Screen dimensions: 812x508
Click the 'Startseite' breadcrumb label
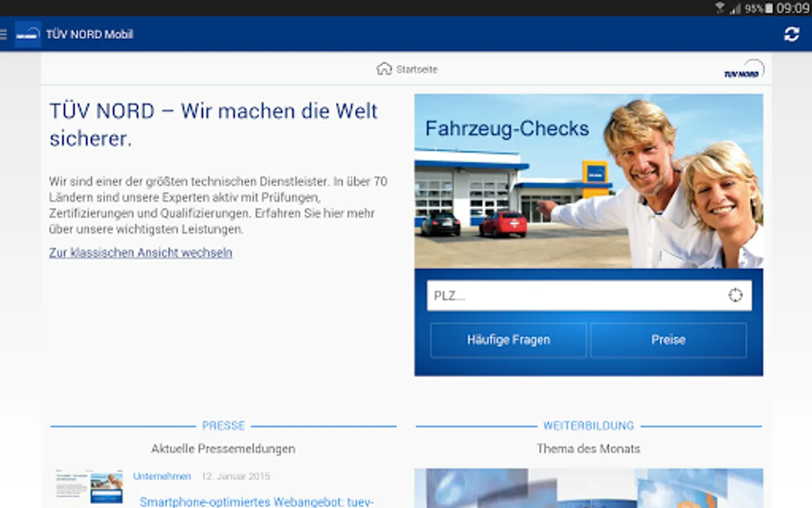417,69
